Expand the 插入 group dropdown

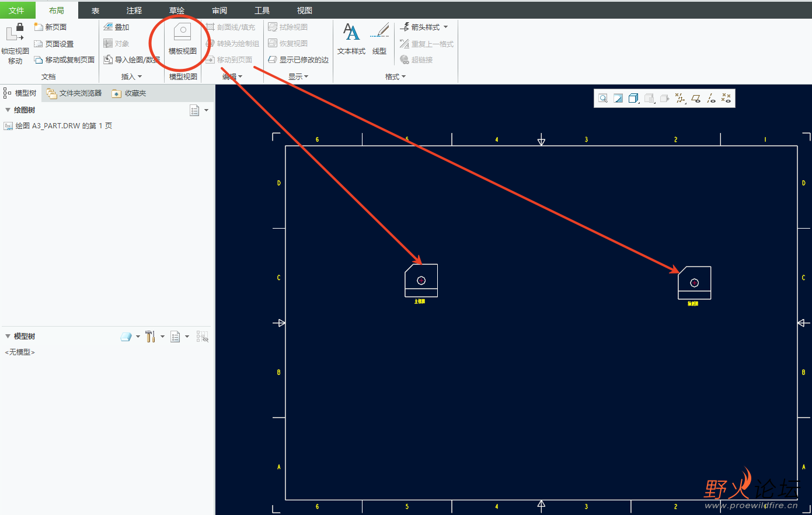click(131, 76)
